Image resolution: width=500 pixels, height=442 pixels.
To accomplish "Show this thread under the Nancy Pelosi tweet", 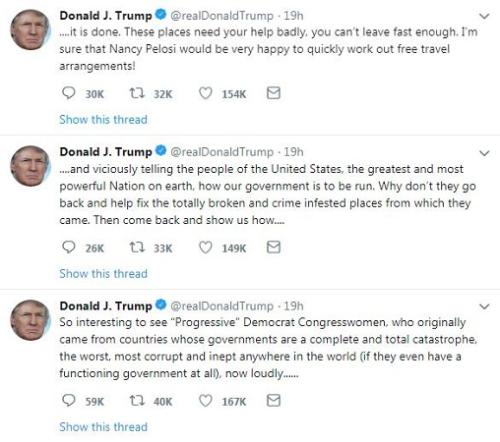I will click(103, 119).
